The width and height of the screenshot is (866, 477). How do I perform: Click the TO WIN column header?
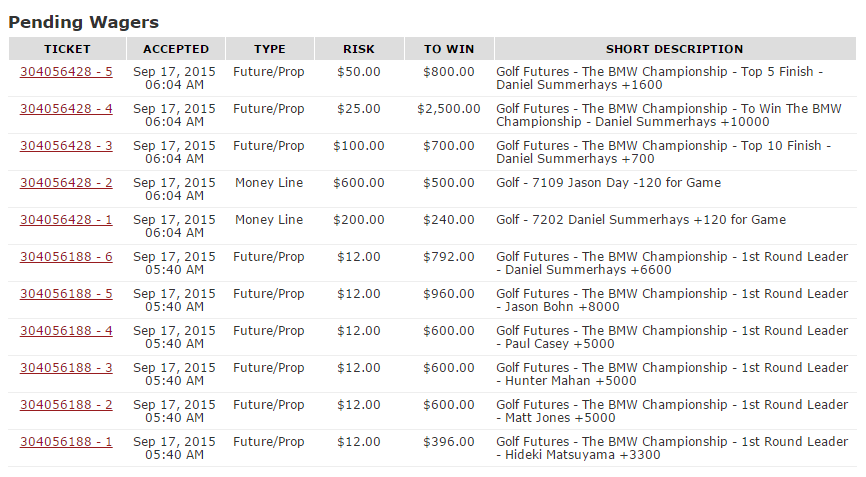point(448,49)
